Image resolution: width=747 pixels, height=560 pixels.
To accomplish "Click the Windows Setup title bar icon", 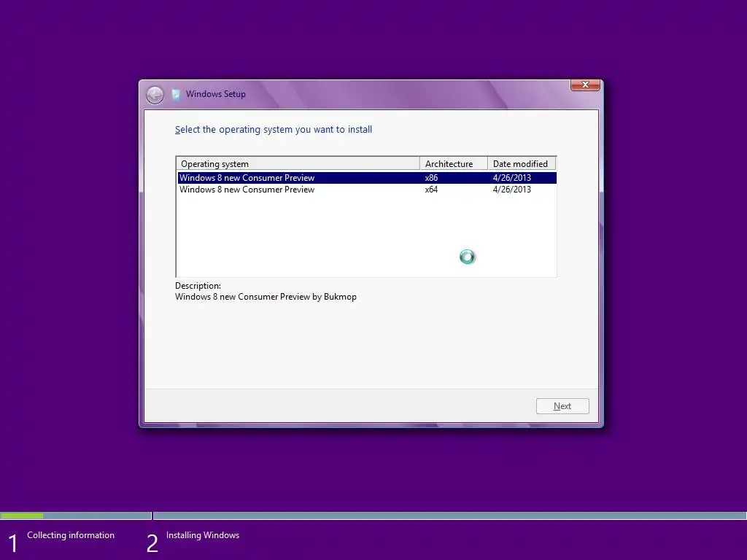I will 177,94.
